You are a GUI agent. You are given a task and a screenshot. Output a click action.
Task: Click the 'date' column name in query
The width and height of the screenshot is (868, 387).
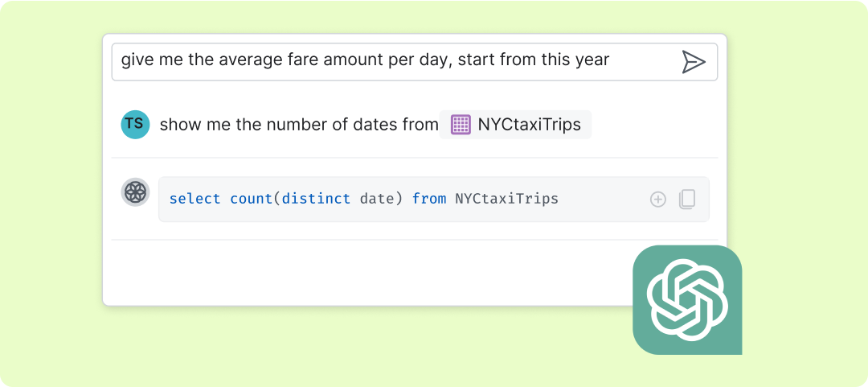[x=377, y=199]
